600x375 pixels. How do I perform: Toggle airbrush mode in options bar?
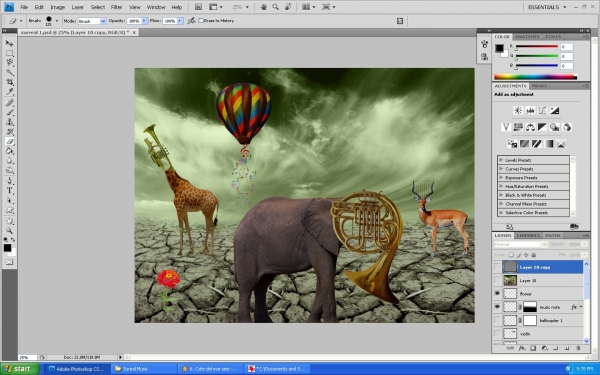tap(191, 21)
